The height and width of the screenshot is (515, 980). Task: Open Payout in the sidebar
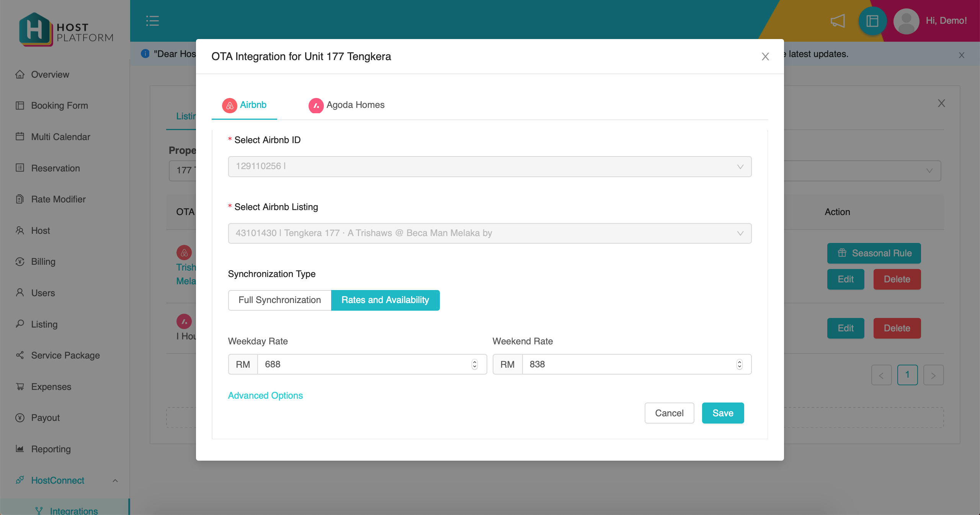tap(46, 418)
